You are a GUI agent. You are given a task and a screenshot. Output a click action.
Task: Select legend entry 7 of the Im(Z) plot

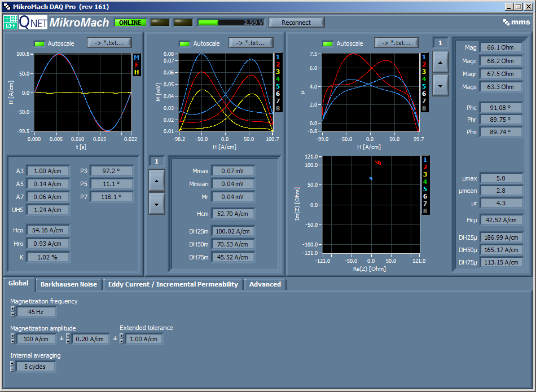pyautogui.click(x=425, y=204)
